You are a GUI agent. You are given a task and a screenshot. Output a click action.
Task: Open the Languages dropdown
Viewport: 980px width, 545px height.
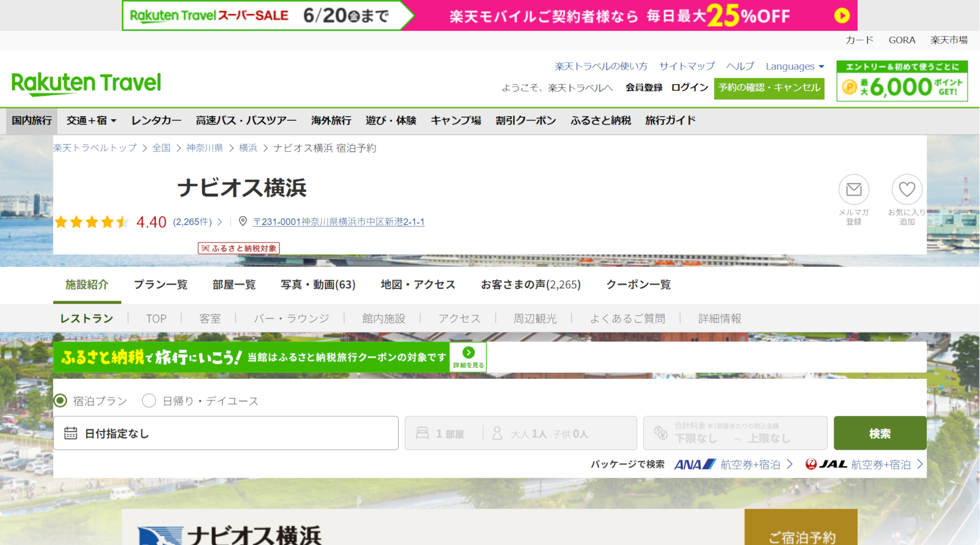794,66
